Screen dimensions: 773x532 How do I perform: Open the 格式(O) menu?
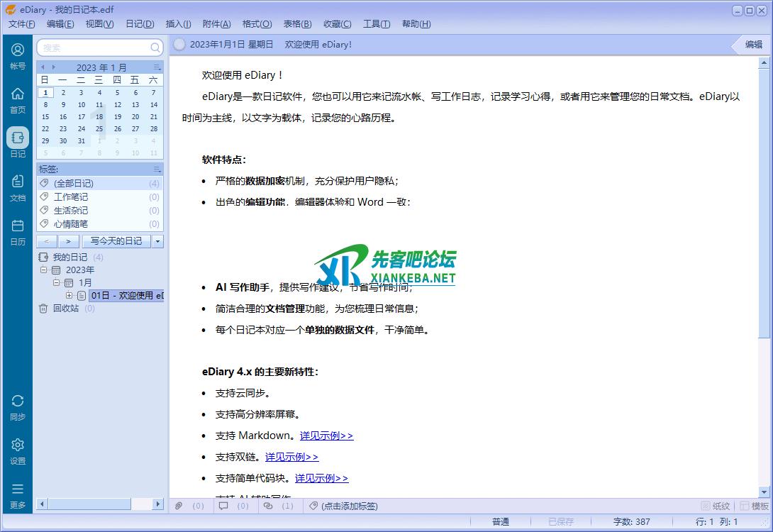coord(257,24)
